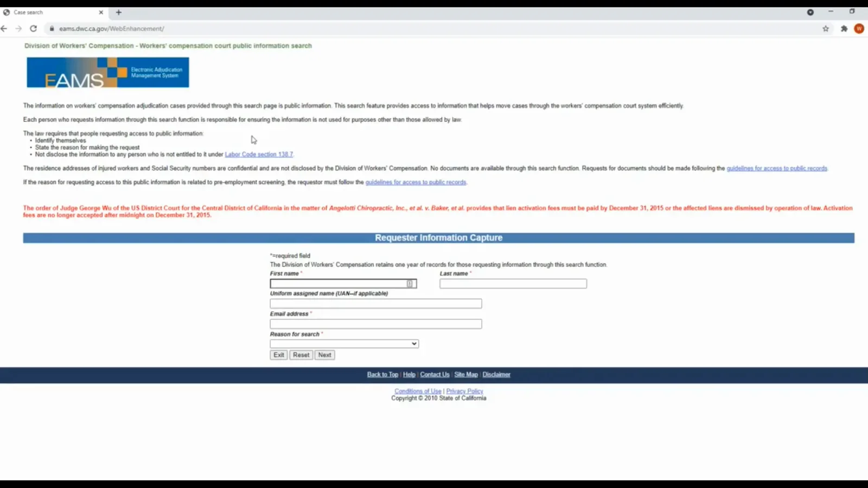Focus the First name input field
This screenshot has height=488, width=868.
[343, 284]
